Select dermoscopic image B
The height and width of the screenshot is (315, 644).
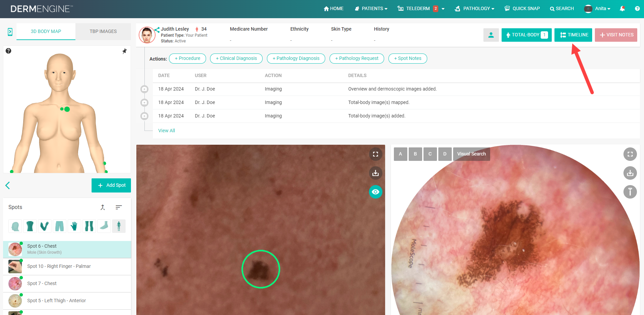pyautogui.click(x=415, y=154)
